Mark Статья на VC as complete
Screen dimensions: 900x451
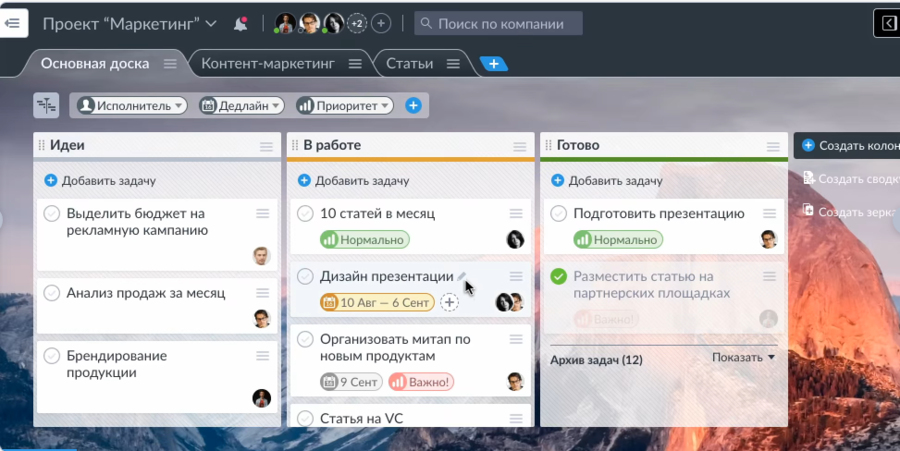click(x=305, y=419)
